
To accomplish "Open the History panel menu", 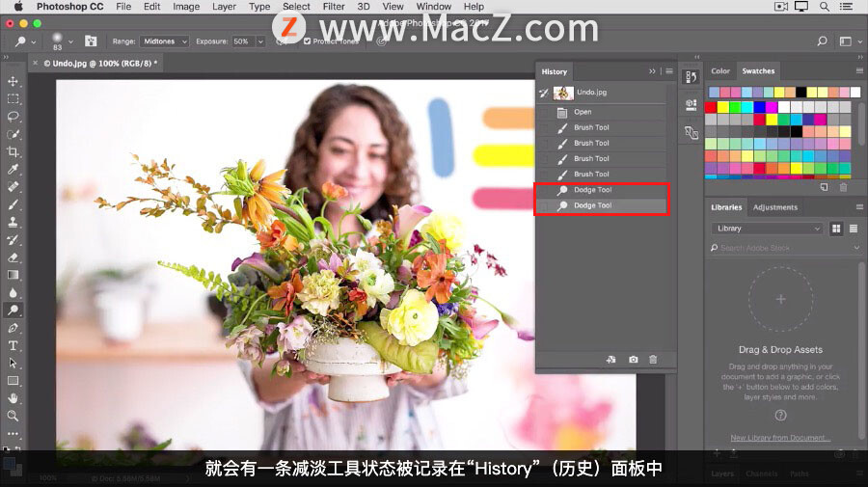I will 669,71.
